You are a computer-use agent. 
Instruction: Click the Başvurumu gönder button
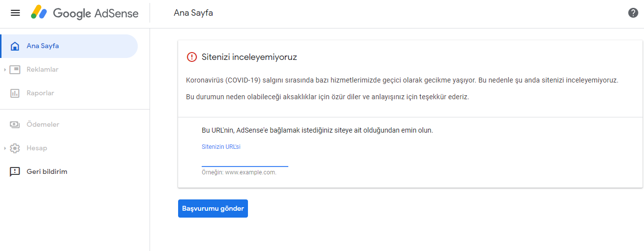[213, 209]
